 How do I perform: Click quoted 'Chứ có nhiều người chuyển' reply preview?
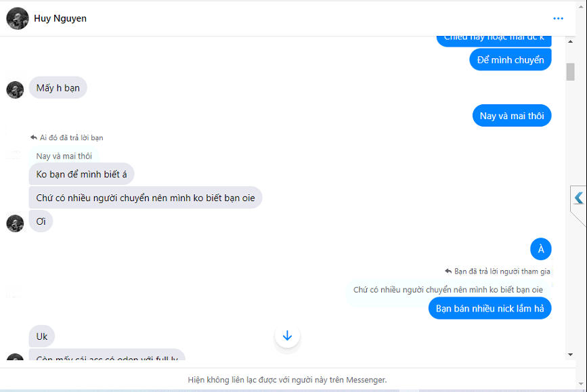pos(448,289)
